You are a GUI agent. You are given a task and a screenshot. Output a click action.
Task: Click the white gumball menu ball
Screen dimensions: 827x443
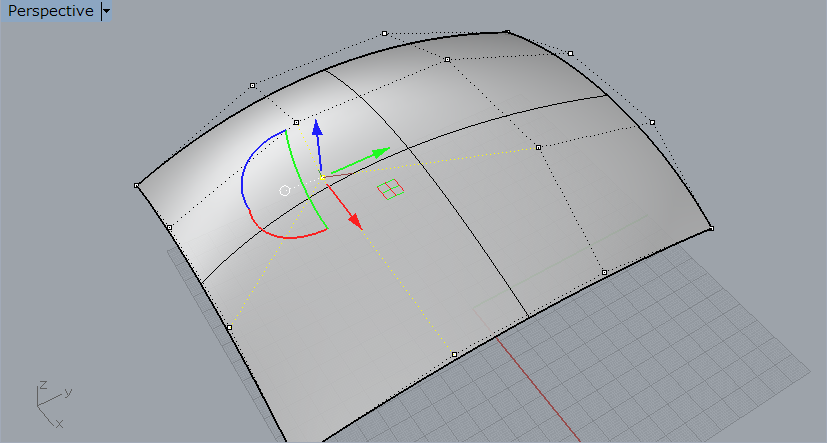point(285,190)
